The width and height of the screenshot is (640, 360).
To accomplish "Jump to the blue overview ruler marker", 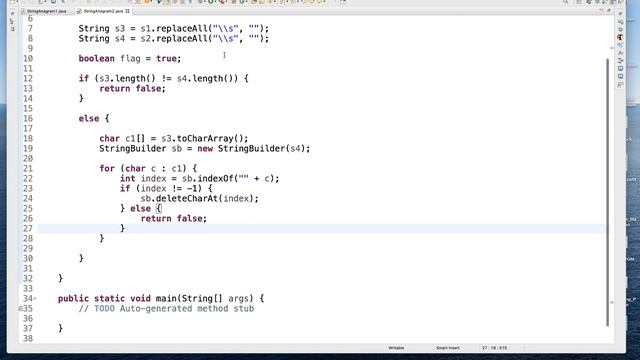I will coord(612,302).
